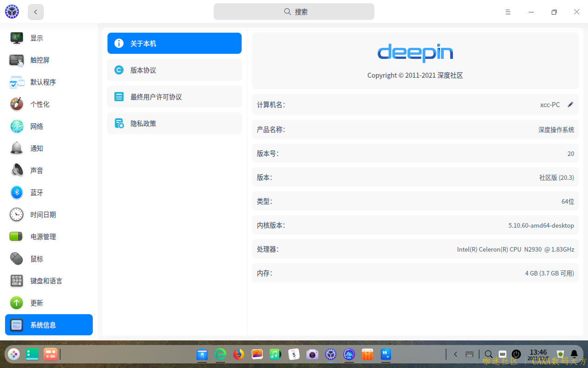588x368 pixels.
Task: Open the Touch Screen (触控屏) settings
Action: pos(49,60)
